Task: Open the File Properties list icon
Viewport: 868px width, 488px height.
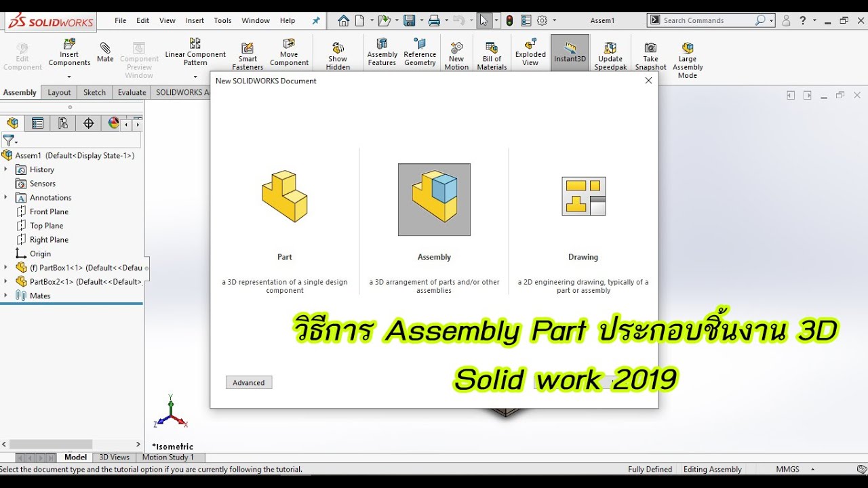Action: click(x=526, y=20)
